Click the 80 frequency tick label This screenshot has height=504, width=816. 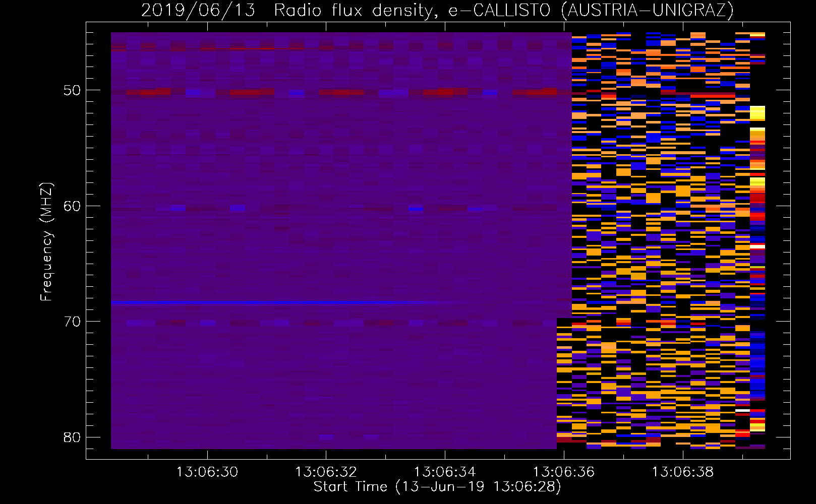coord(72,437)
